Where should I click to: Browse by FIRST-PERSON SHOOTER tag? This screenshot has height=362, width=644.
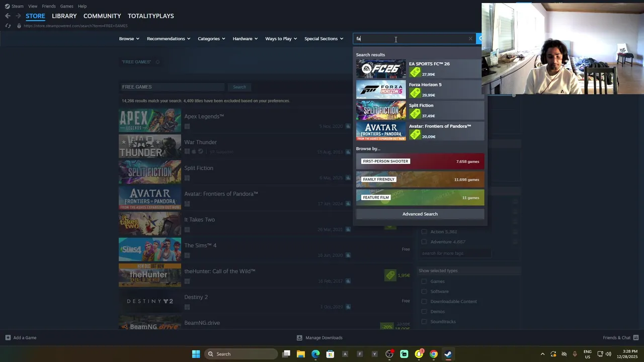420,161
